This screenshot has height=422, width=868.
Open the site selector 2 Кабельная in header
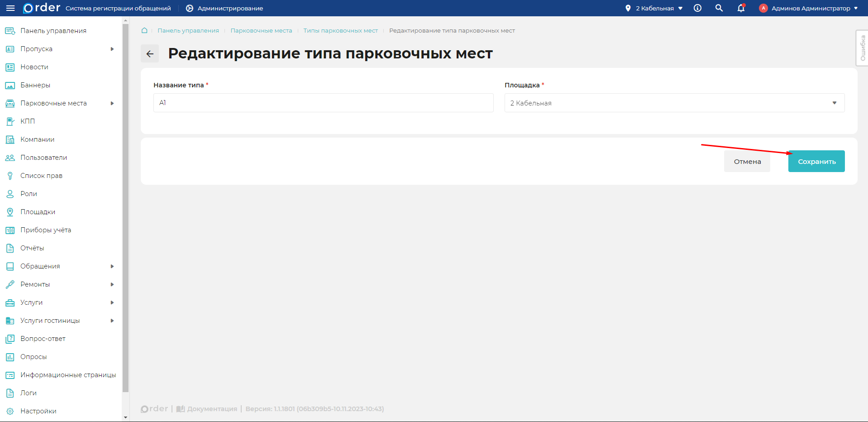click(x=653, y=8)
